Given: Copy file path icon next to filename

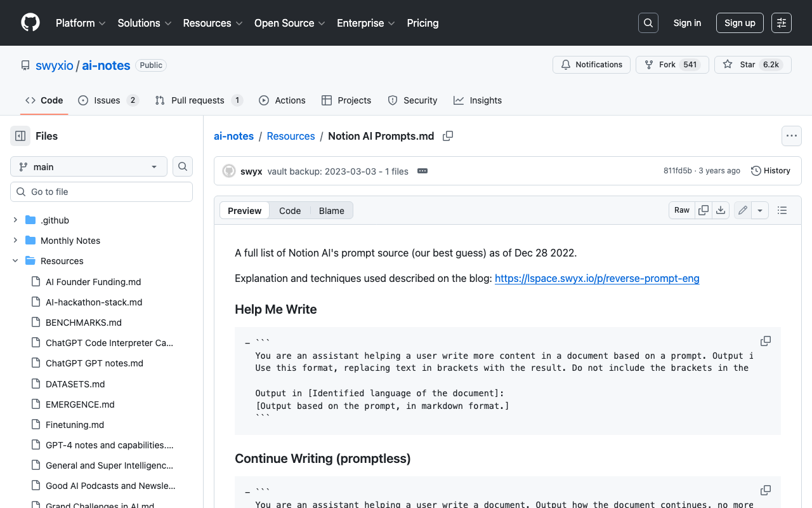Looking at the screenshot, I should 448,136.
